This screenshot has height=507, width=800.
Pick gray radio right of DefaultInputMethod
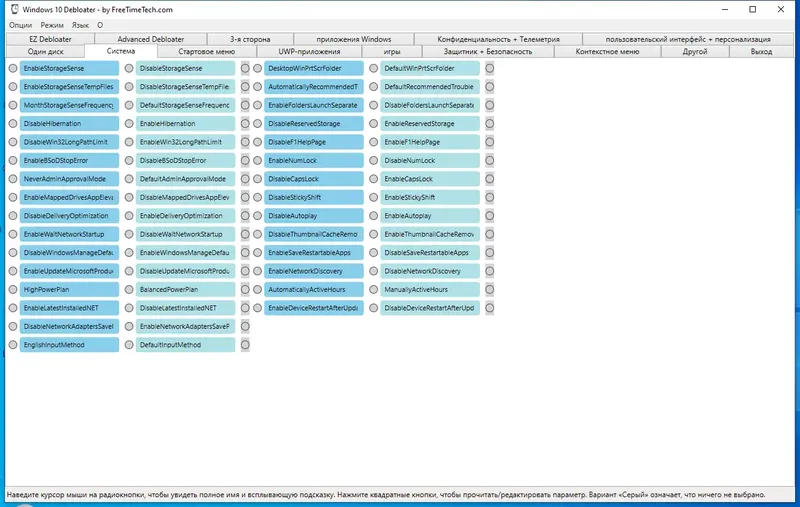coord(245,345)
